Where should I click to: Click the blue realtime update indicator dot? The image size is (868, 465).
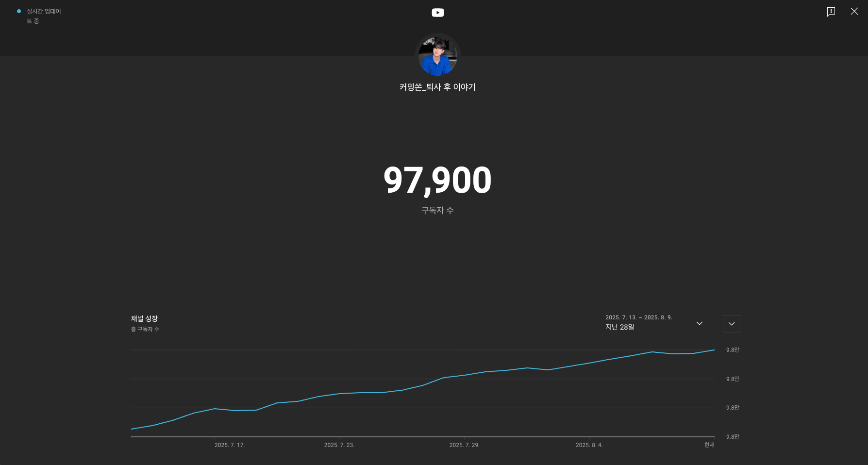pos(19,11)
